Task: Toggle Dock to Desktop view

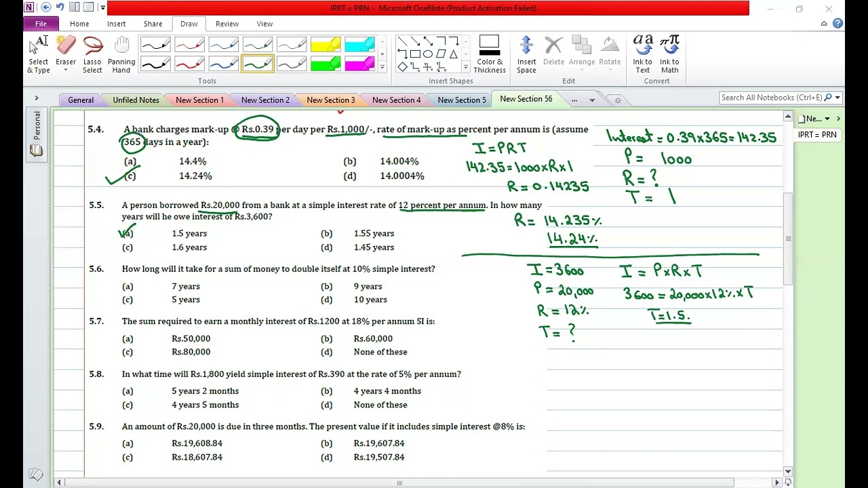Action: point(75,7)
